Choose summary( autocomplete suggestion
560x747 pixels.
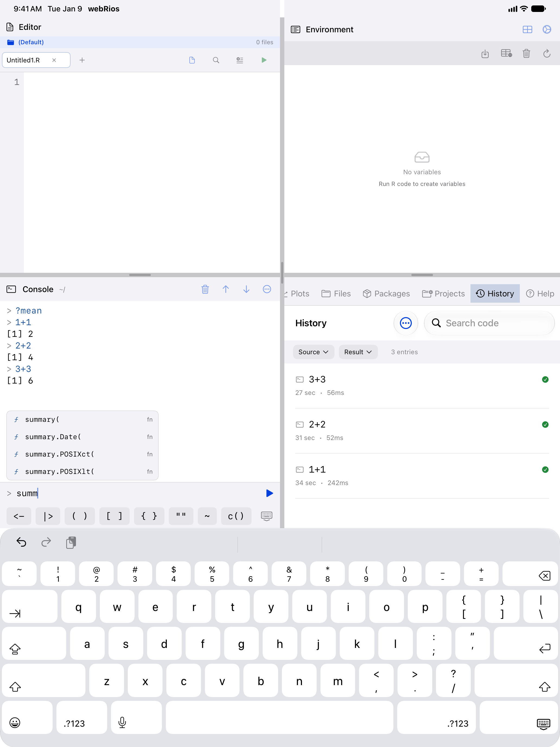coord(82,419)
